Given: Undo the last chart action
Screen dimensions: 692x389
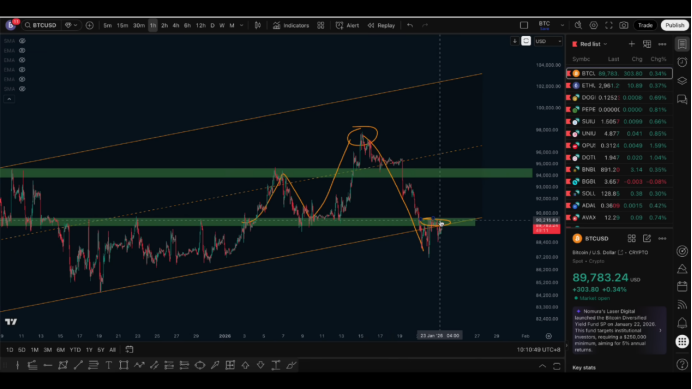Looking at the screenshot, I should pyautogui.click(x=410, y=26).
